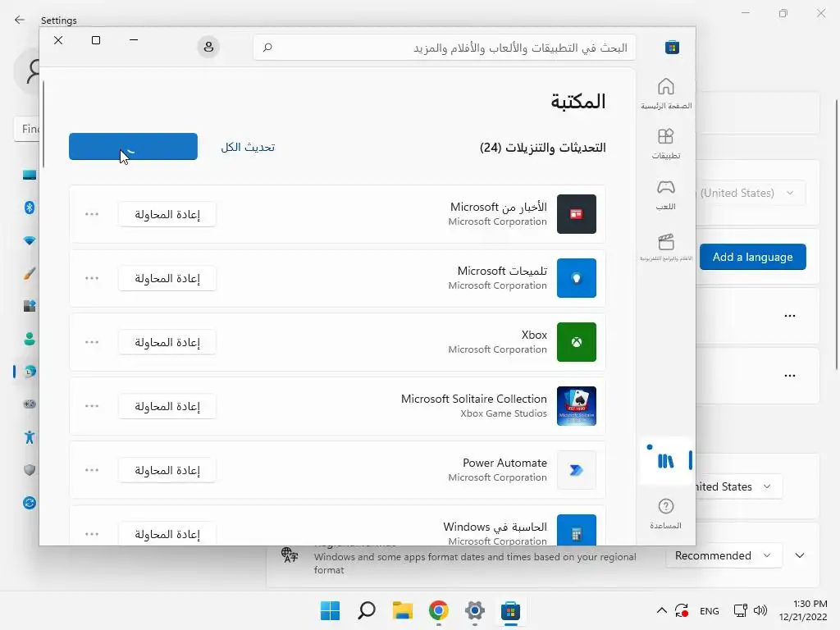Click Add a language in Settings
This screenshot has height=630, width=840.
click(x=752, y=257)
